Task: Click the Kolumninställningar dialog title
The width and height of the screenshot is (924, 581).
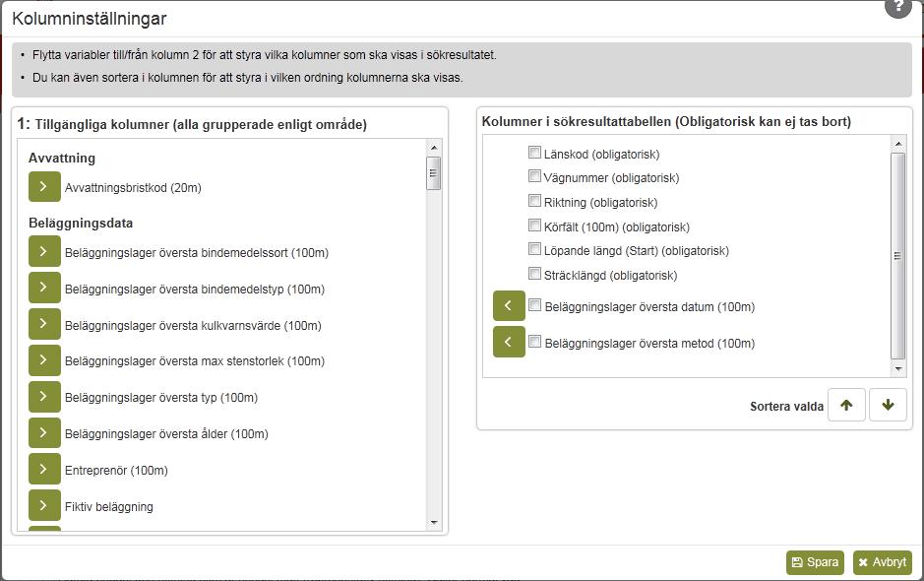Action: click(x=89, y=19)
